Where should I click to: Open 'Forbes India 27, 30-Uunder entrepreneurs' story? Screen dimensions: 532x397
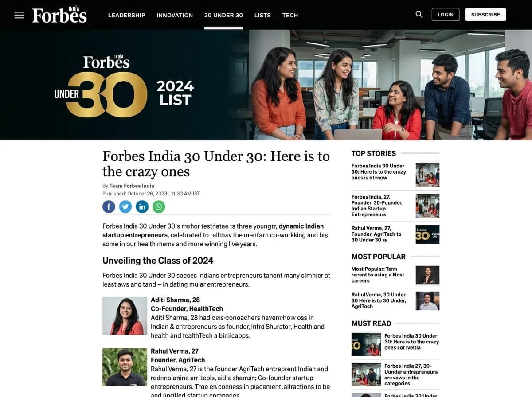coord(411,375)
